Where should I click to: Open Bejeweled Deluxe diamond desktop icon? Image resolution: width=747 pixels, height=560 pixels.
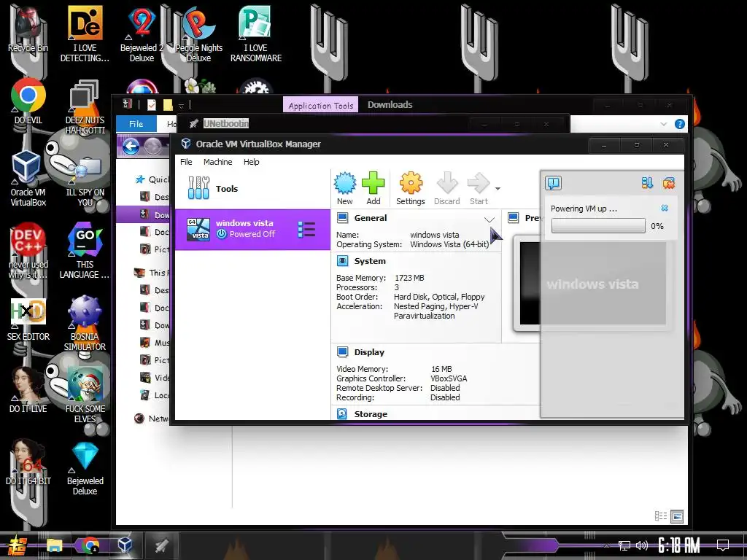click(85, 469)
